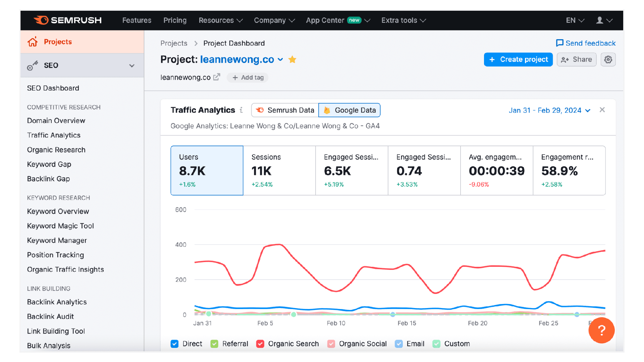Open the Jan 31 - Feb 29 date range picker

click(549, 110)
